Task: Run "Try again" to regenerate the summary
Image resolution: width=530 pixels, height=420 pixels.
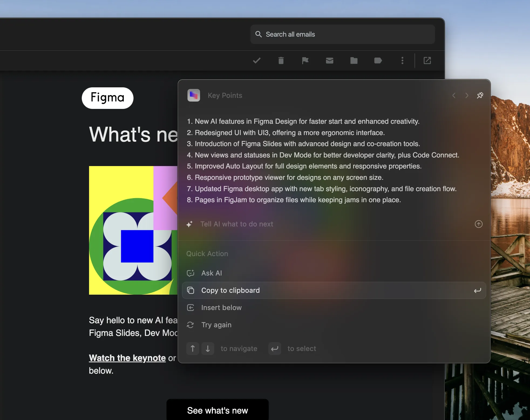Action: (216, 325)
